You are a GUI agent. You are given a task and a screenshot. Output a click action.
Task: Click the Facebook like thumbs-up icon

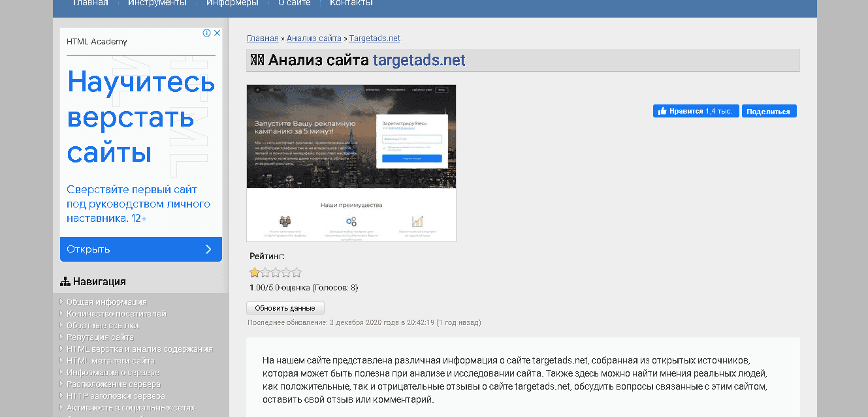[662, 110]
